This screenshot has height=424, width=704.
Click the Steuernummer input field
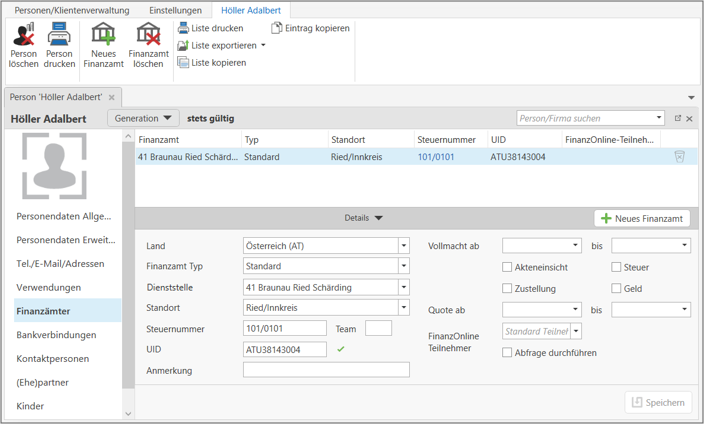(x=285, y=329)
